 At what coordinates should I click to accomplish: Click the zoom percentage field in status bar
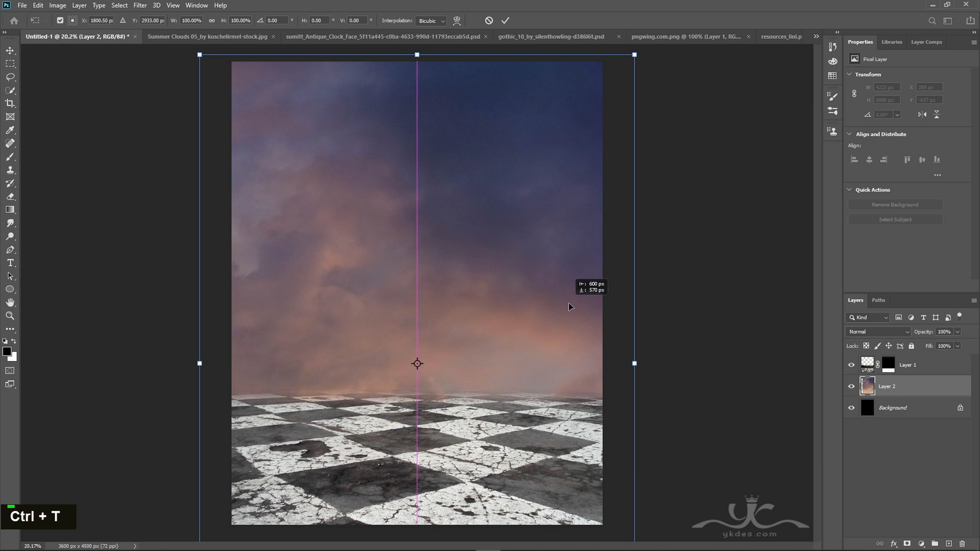32,546
